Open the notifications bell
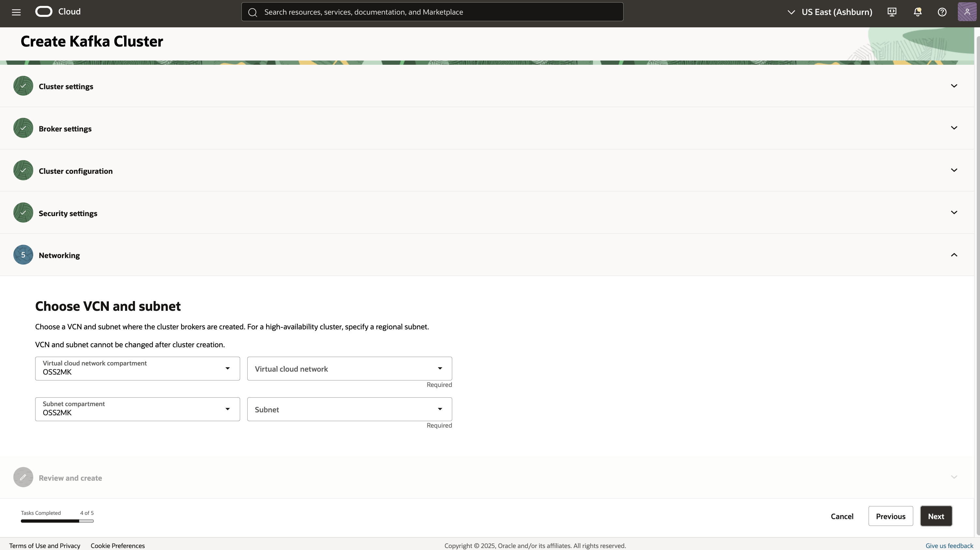The image size is (980, 550). tap(917, 12)
